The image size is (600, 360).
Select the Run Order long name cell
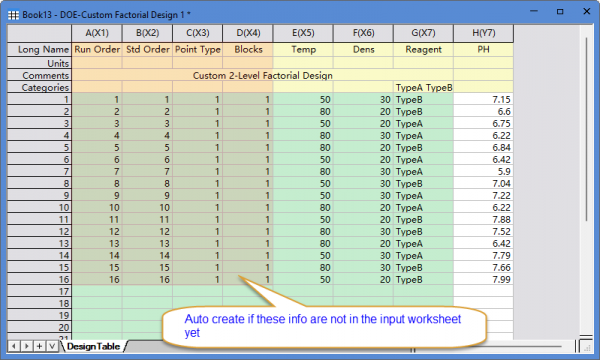click(x=97, y=50)
